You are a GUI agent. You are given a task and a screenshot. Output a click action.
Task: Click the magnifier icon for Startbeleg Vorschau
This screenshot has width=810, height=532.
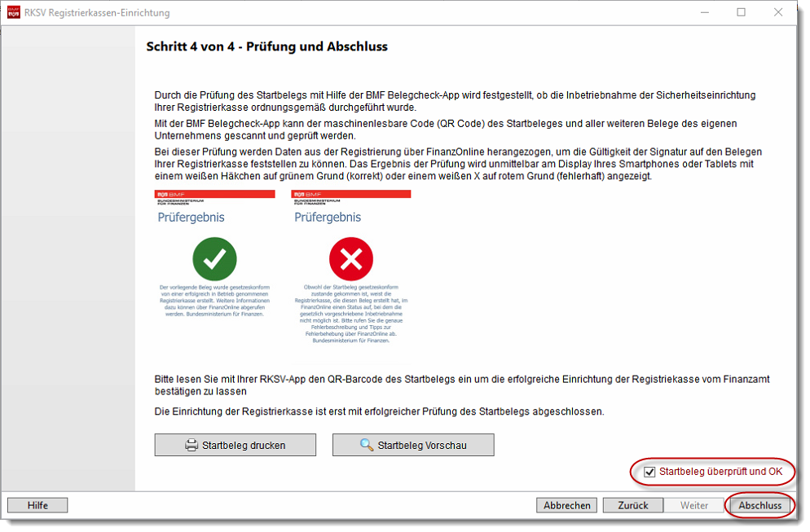[x=367, y=446]
